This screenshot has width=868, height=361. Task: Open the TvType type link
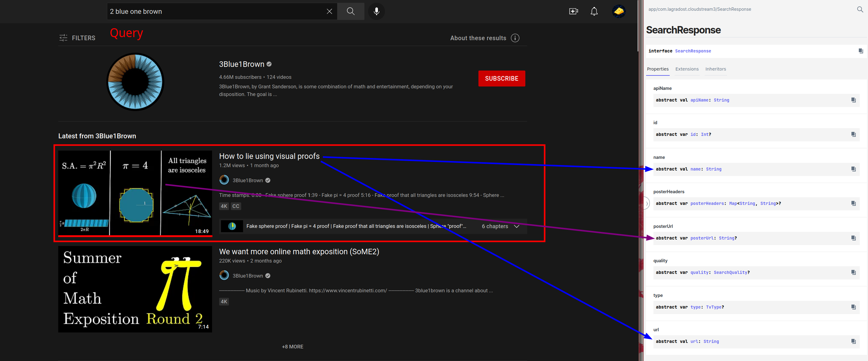714,307
